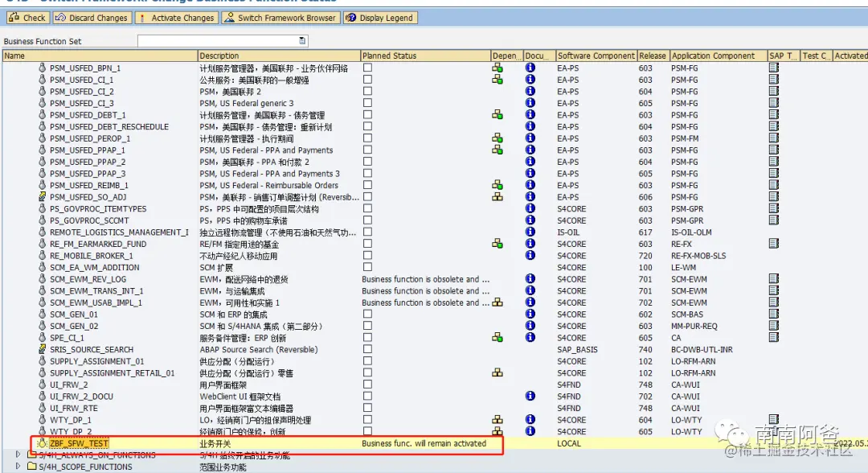Open Switch Framework Browser
This screenshot has width=868, height=473.
(x=280, y=18)
